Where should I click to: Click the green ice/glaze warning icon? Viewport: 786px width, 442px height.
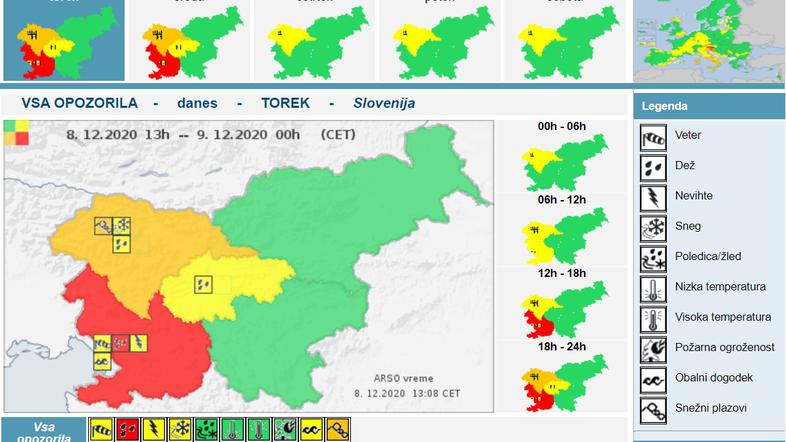point(206,430)
